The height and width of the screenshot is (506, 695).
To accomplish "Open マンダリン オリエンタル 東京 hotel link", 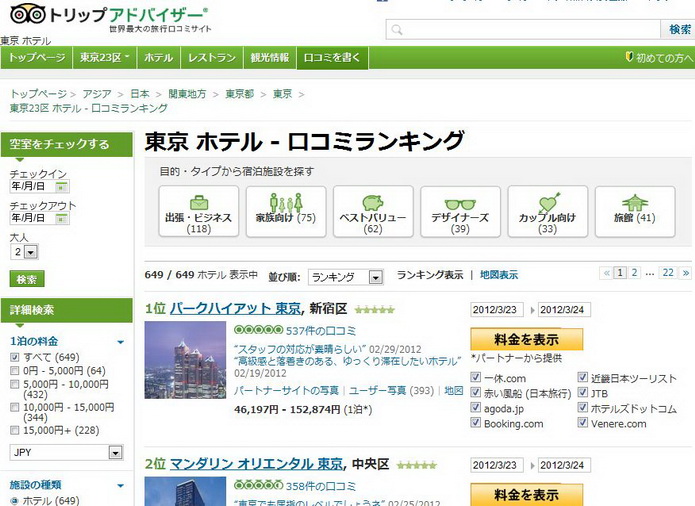I will (x=257, y=464).
